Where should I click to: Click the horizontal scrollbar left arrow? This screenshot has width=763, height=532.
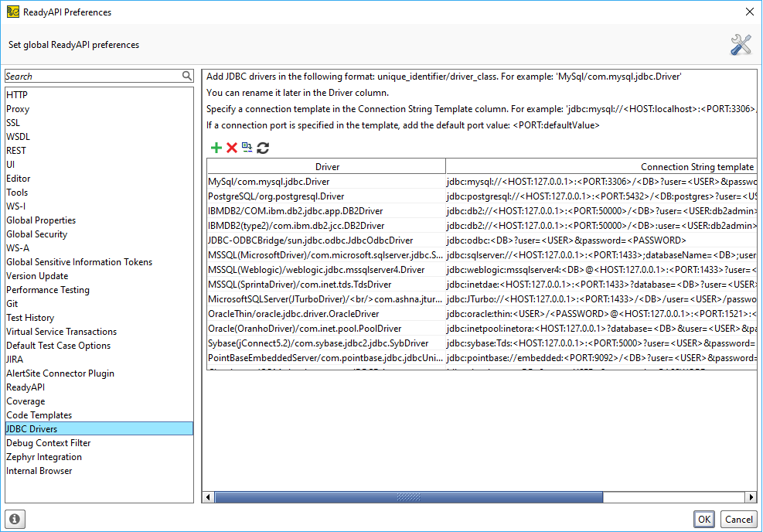208,497
